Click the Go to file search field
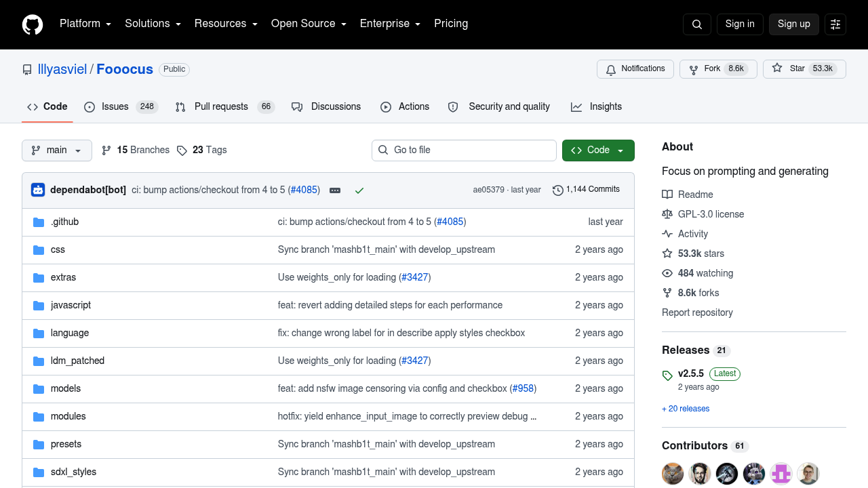Screen dimensions: 868x488 464,150
